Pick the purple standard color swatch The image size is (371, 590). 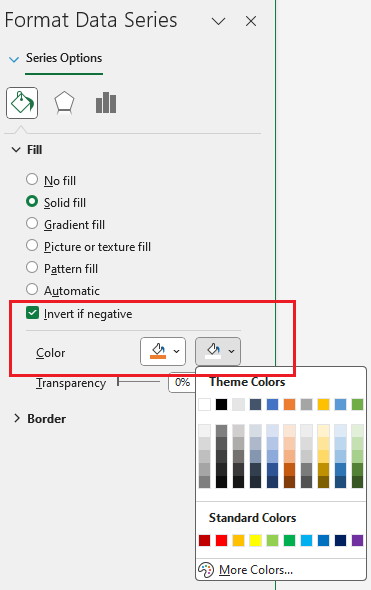point(357,540)
